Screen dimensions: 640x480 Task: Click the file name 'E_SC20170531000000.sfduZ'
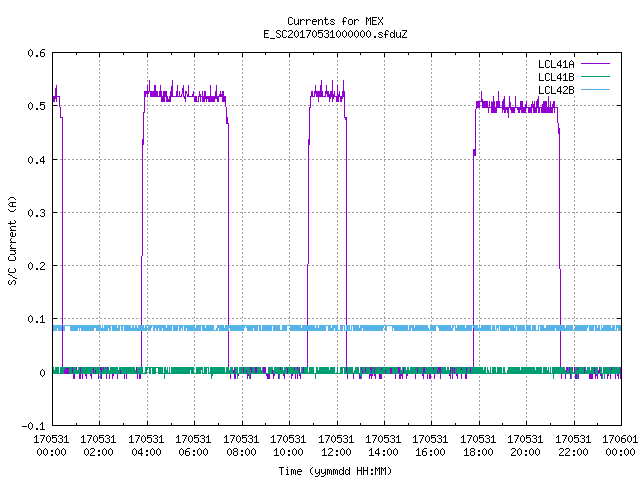click(335, 34)
